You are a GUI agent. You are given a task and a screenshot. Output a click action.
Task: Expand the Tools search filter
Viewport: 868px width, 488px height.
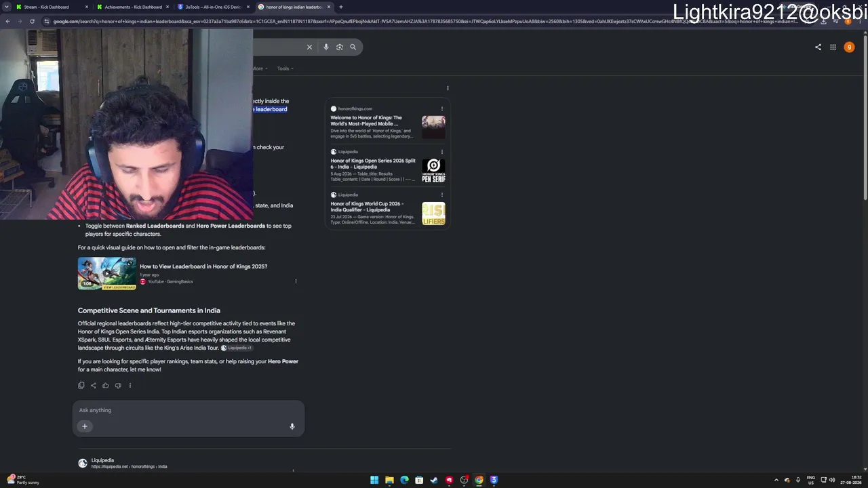[285, 68]
